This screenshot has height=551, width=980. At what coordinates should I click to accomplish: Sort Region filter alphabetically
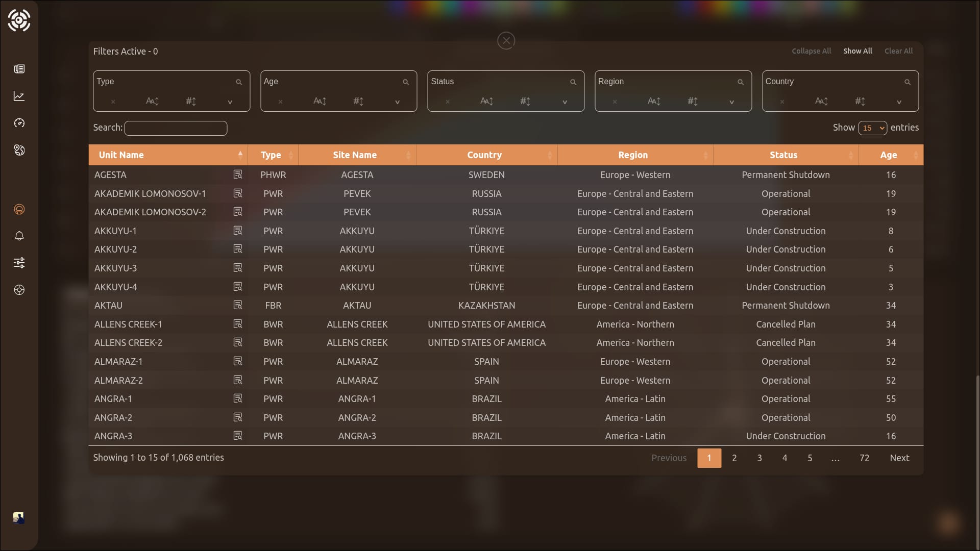(x=654, y=101)
